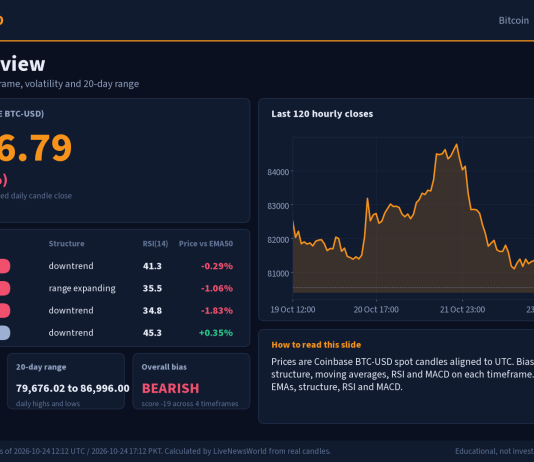
Task: Click the hourly closes line chart
Action: point(413,218)
